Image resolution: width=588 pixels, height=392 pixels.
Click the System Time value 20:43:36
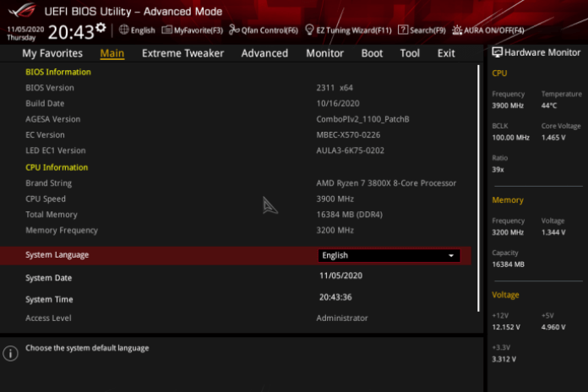click(335, 297)
